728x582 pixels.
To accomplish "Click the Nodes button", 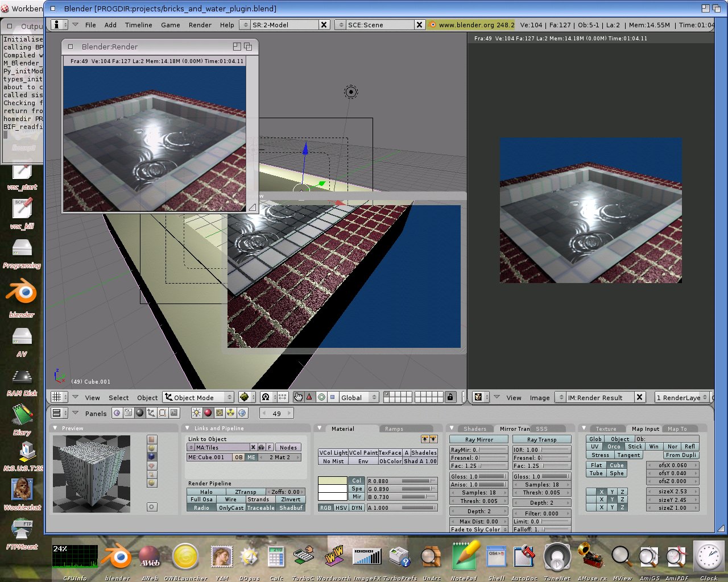I will (x=288, y=447).
